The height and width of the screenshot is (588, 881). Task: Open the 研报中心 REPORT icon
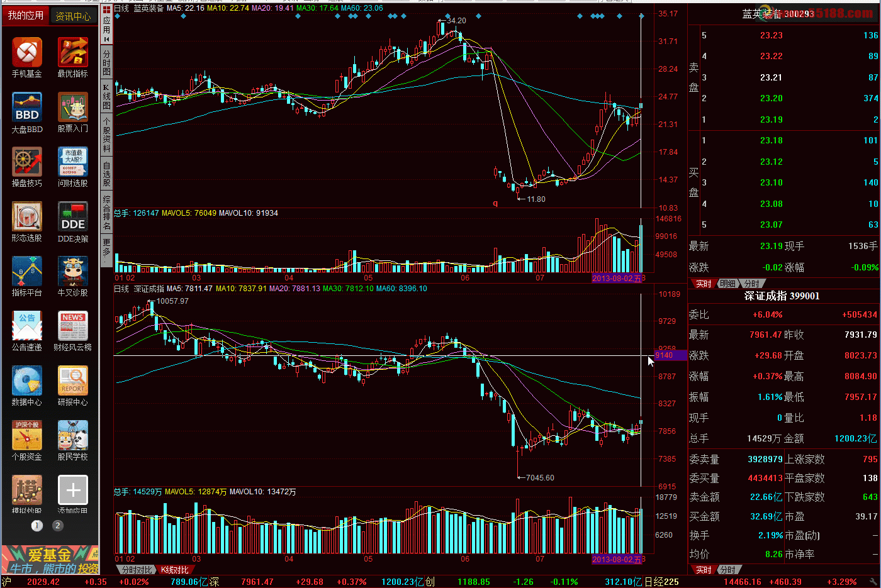coord(73,380)
